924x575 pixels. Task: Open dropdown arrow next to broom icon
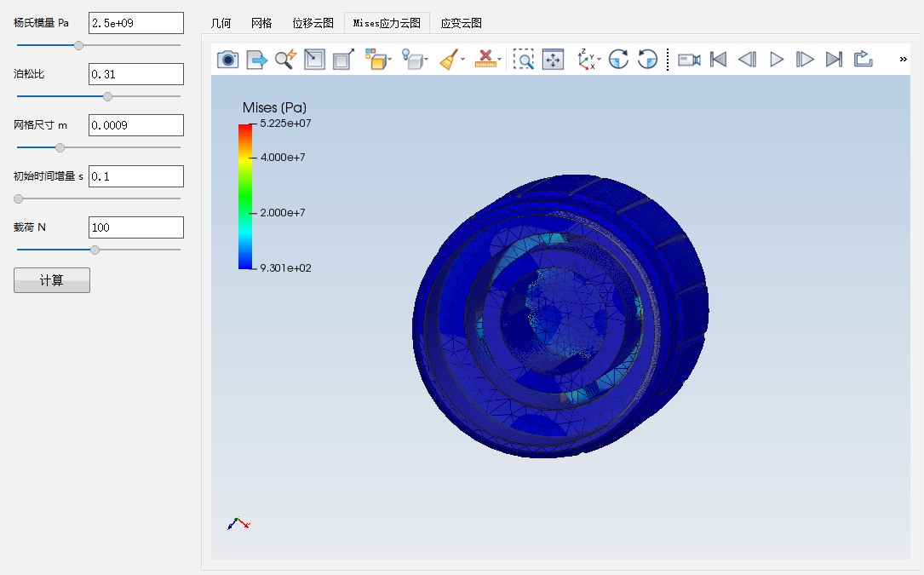coord(462,60)
